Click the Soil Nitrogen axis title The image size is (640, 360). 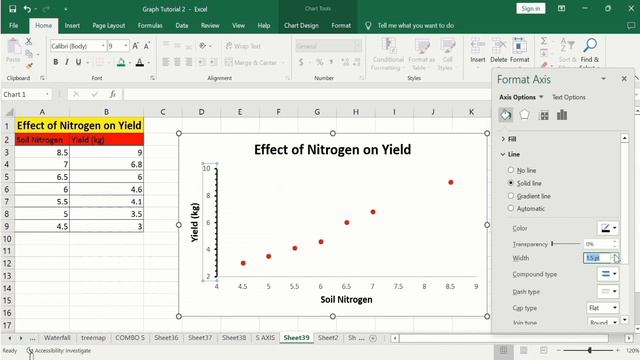click(346, 300)
